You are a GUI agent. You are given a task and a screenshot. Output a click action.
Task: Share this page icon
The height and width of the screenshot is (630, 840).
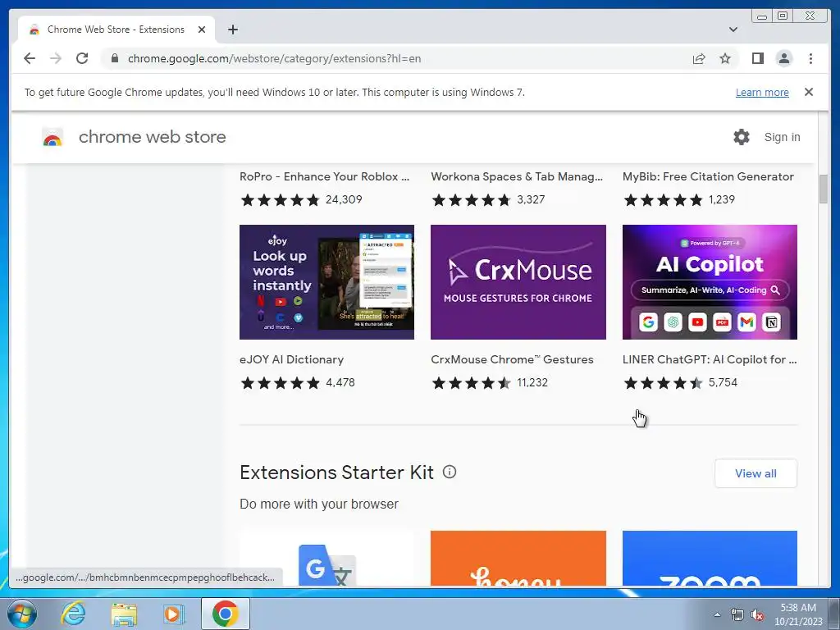point(699,58)
